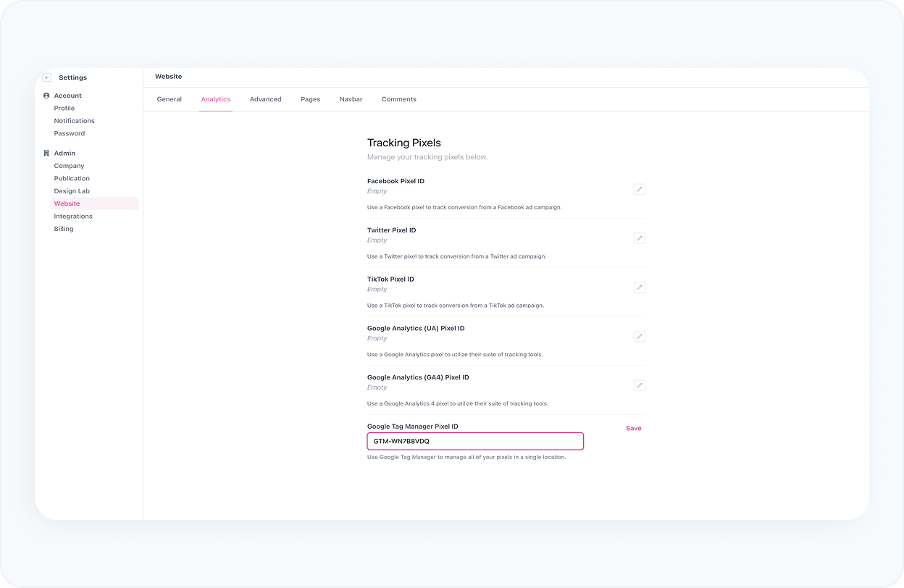
Task: Open the Advanced tab
Action: coord(265,99)
